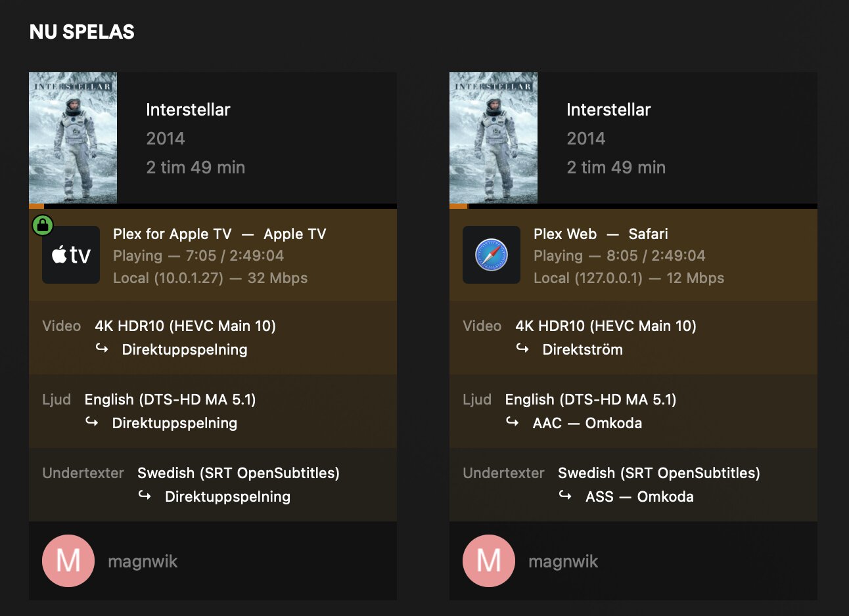Open the left Interstellar poster thumbnail
Viewport: 849px width, 616px height.
click(73, 138)
